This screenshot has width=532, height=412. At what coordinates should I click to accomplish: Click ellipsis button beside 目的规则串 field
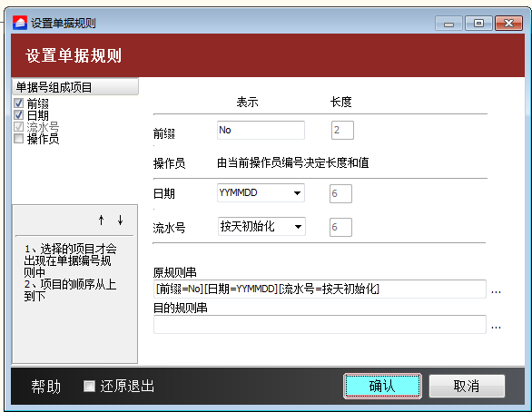(x=496, y=328)
